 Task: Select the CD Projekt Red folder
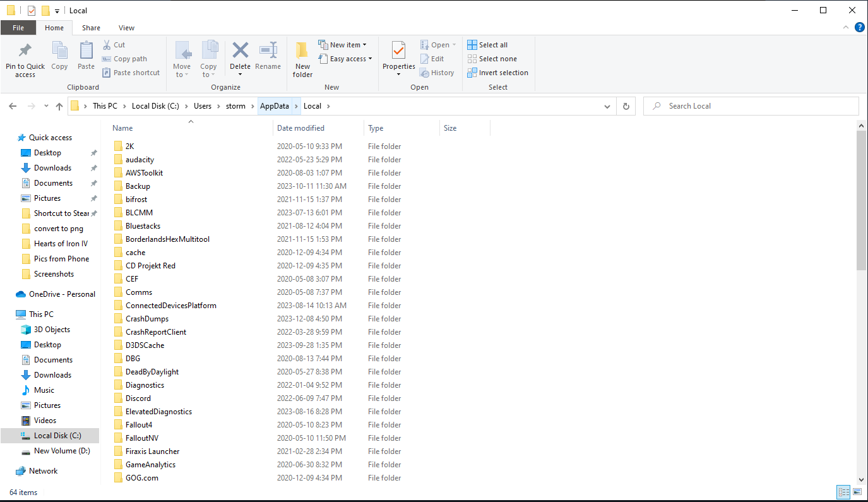(x=150, y=266)
